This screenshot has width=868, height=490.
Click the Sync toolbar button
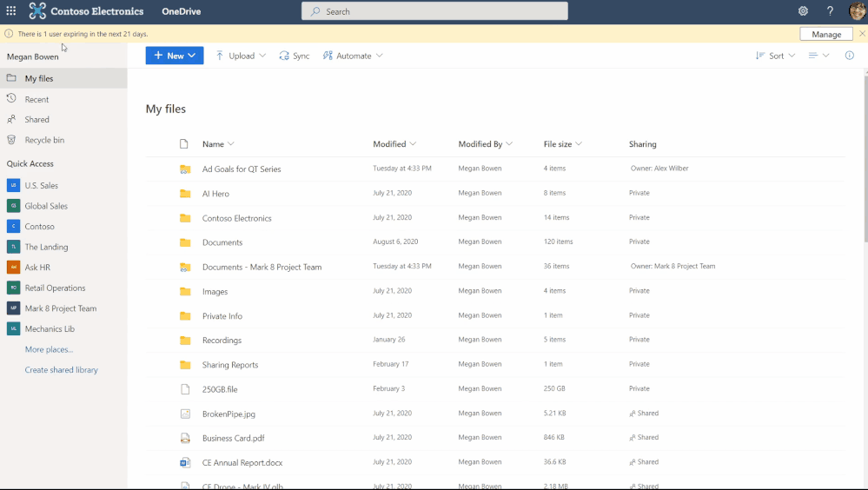tap(295, 56)
